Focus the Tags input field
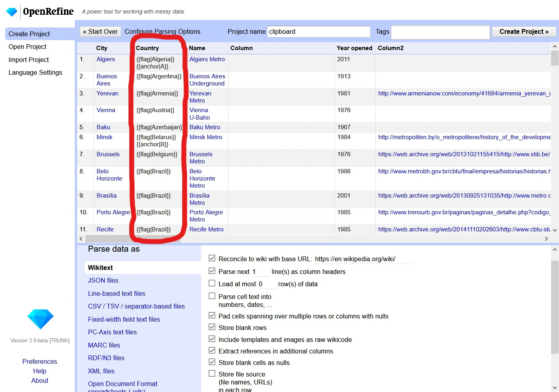This screenshot has width=559, height=392. pyautogui.click(x=440, y=32)
